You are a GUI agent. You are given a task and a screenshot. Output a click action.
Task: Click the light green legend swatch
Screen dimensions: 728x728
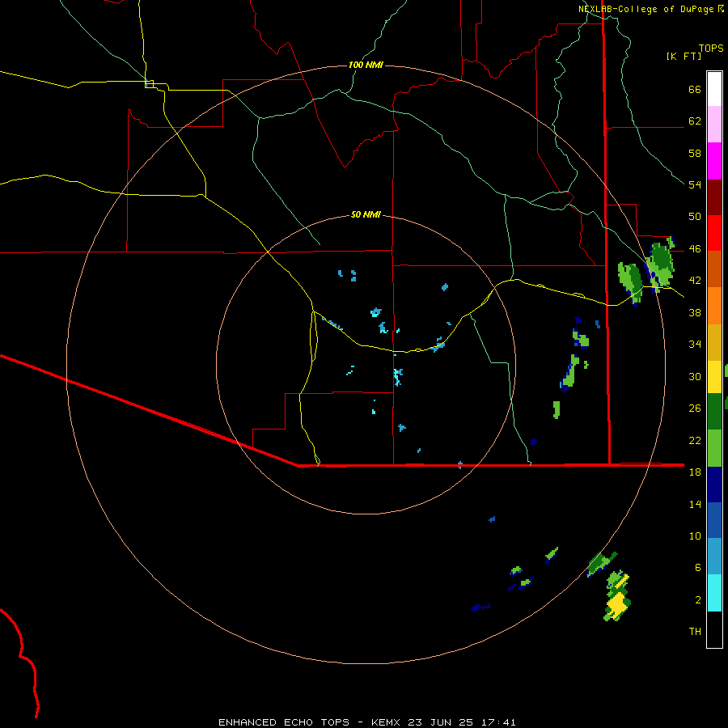714,448
